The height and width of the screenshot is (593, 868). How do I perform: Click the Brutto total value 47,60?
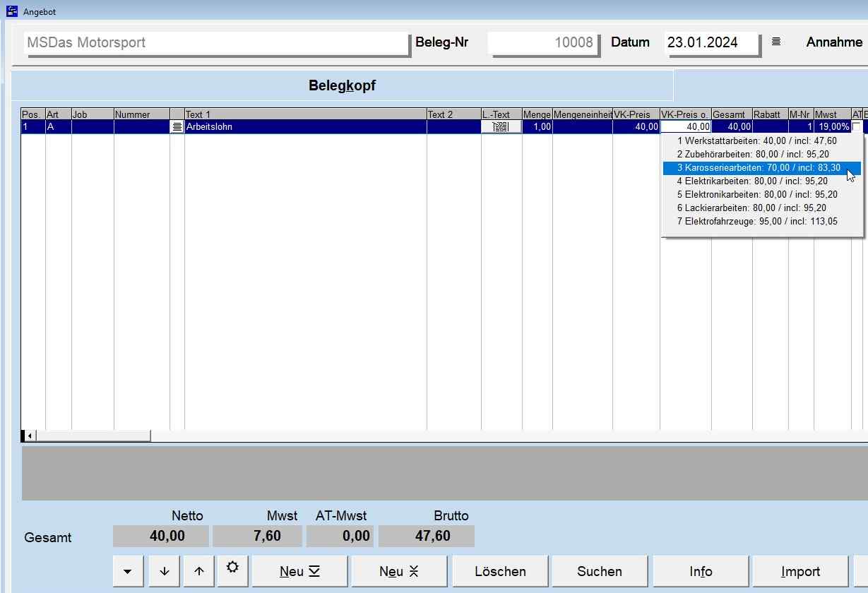click(427, 537)
